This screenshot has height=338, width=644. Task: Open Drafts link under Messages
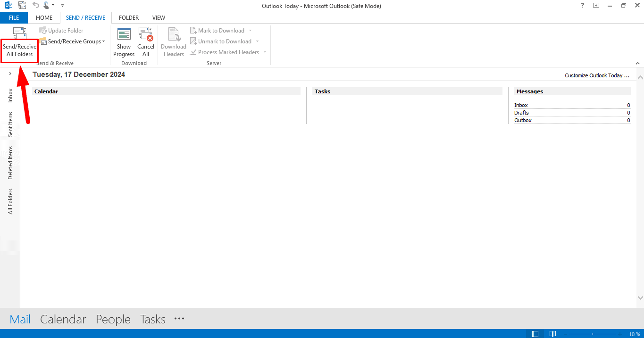click(521, 113)
